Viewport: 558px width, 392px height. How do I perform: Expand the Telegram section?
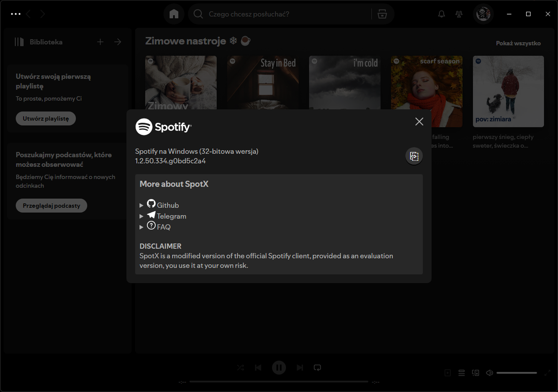141,216
